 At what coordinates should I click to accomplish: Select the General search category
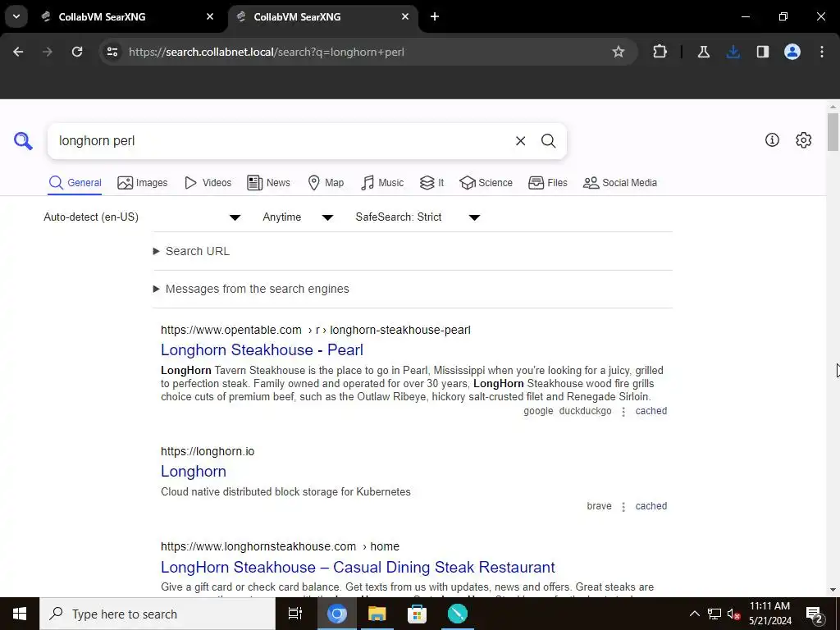click(75, 183)
